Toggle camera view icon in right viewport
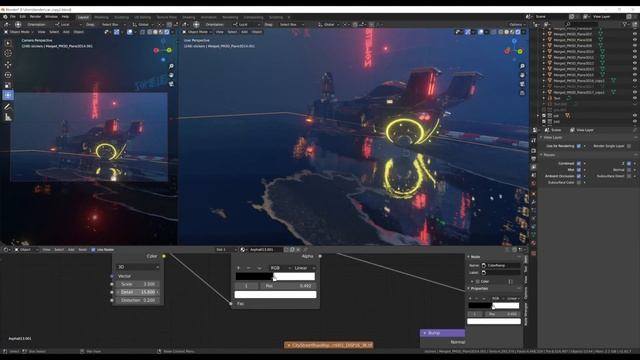640x360 pixels. point(522,84)
